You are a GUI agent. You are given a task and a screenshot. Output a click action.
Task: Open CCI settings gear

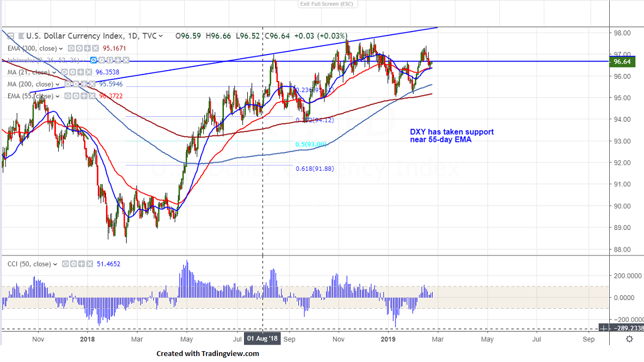tap(73, 264)
